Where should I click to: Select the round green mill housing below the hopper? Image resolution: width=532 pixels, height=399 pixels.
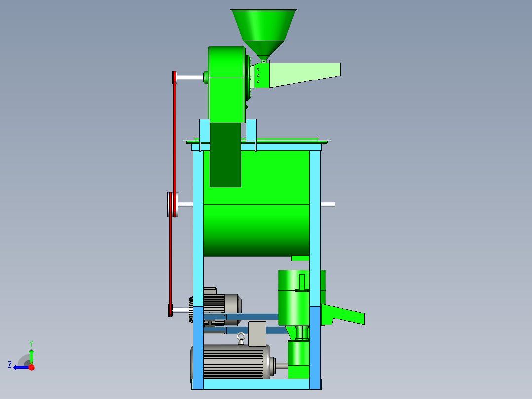[227, 85]
